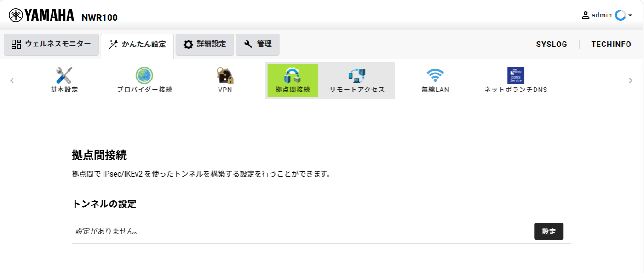Click the 設定がありません。 row text

(107, 231)
